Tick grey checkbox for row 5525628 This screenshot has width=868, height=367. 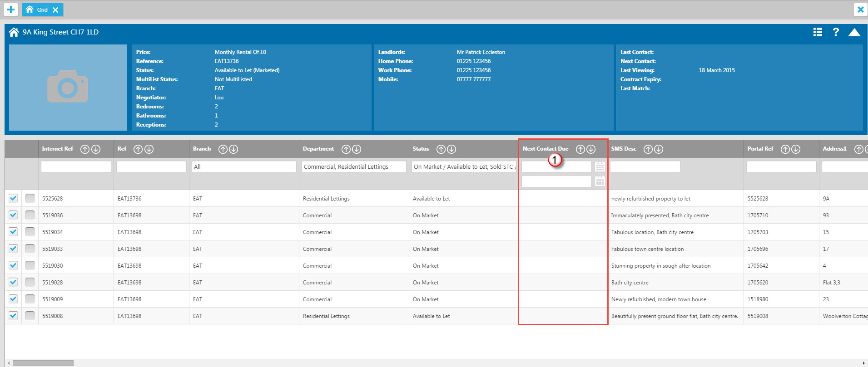click(30, 198)
